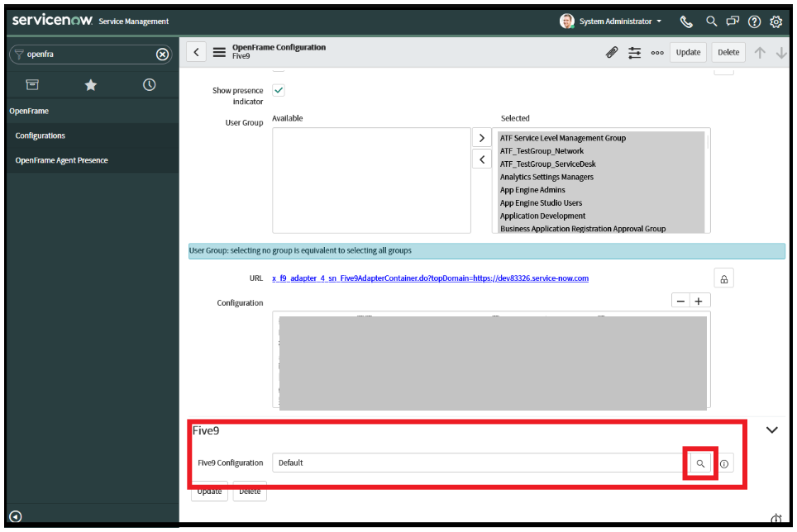Click response time timer icon

[776, 518]
